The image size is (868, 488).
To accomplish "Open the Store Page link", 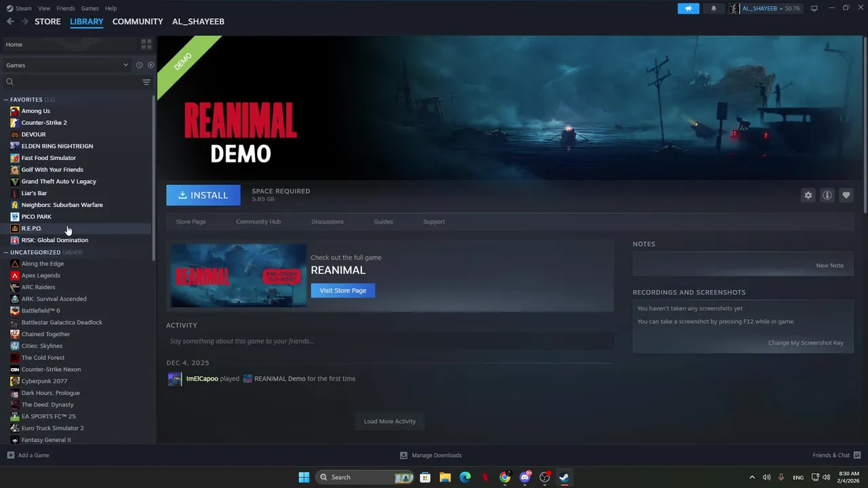I will [x=191, y=222].
